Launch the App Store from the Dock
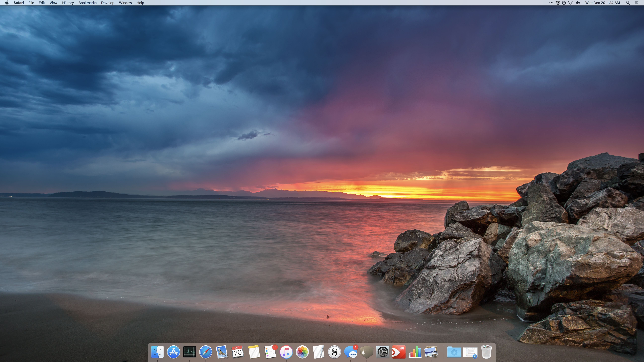644x362 pixels. coord(173,352)
